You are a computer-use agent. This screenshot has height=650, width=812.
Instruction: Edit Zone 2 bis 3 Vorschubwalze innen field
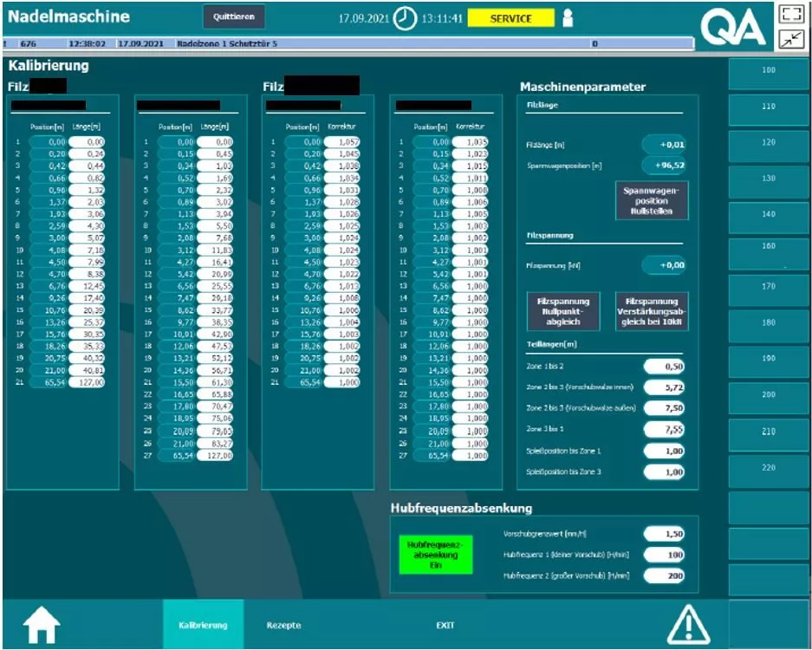coord(664,387)
